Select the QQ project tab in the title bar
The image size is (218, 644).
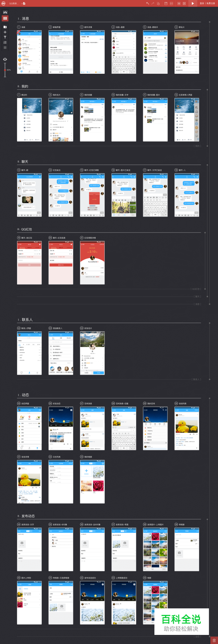(13, 3)
